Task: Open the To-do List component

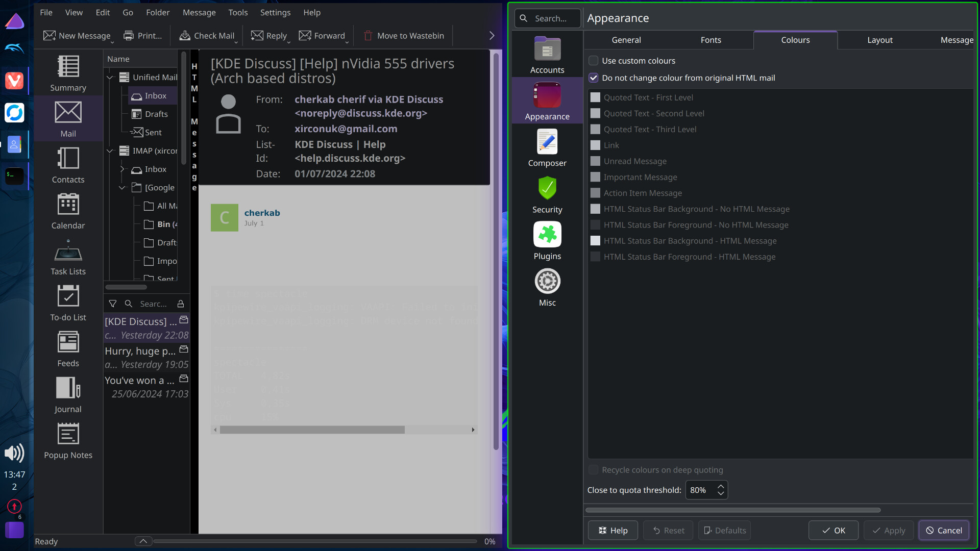Action: 68,303
